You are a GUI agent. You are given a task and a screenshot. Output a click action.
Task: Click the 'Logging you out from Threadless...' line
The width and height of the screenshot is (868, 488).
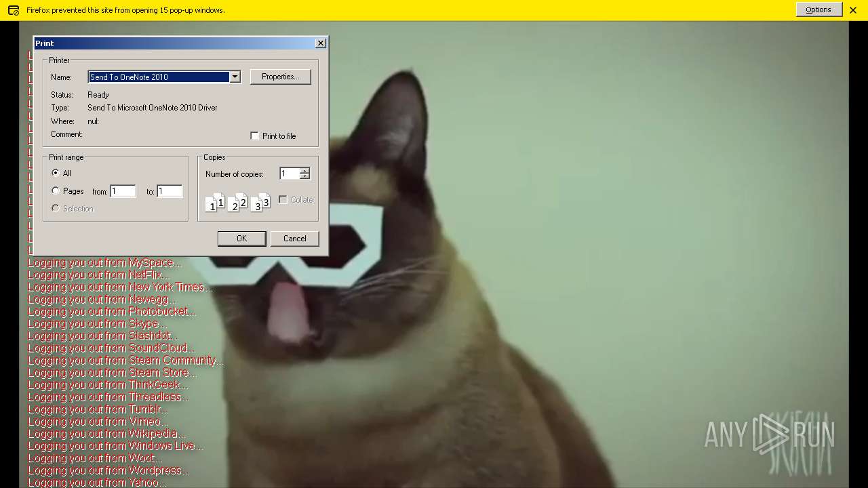coord(108,397)
